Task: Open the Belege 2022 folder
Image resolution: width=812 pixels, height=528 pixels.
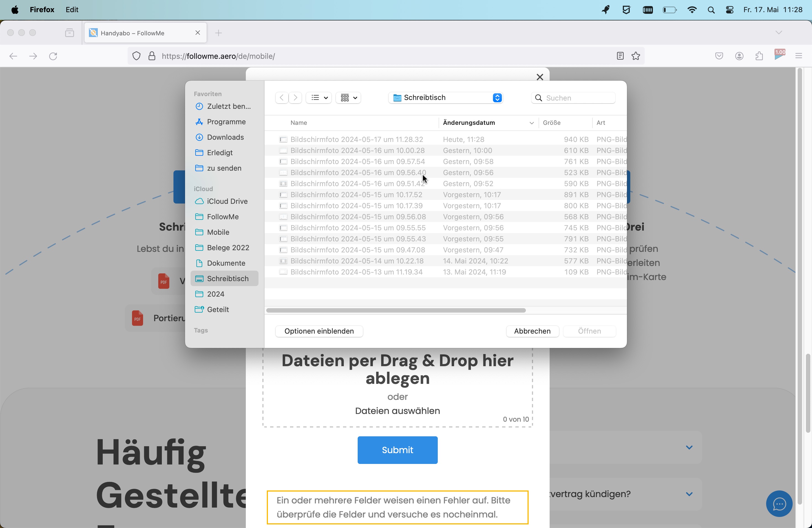Action: click(224, 248)
